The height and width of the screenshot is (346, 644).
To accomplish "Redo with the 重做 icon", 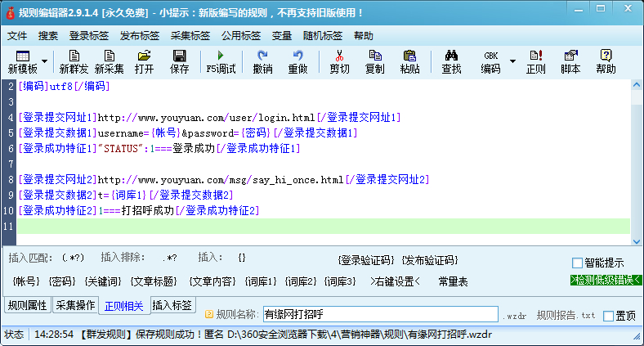I will (297, 56).
